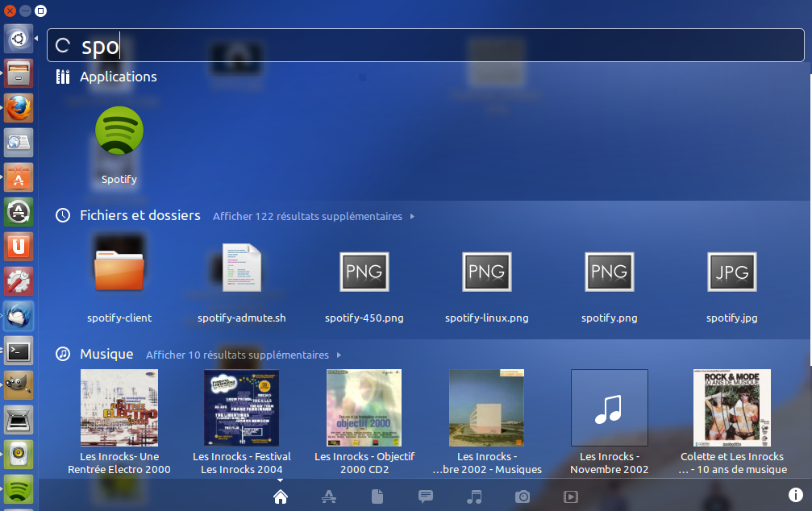The height and width of the screenshot is (511, 812).
Task: Switch to the Applications lens icon
Action: [x=329, y=497]
